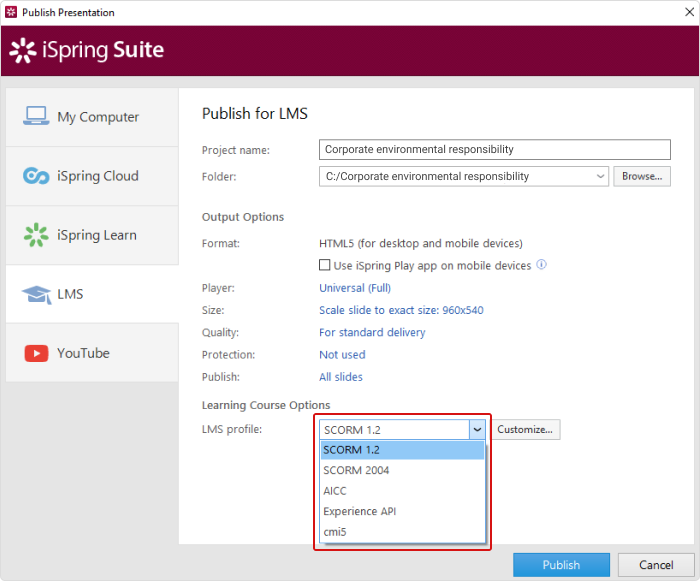Choose AICC from the LMS profile list

click(x=402, y=491)
